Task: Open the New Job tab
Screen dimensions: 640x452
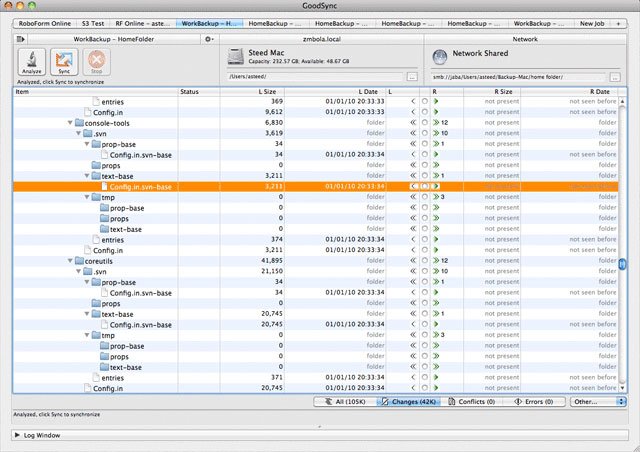Action: coord(592,24)
